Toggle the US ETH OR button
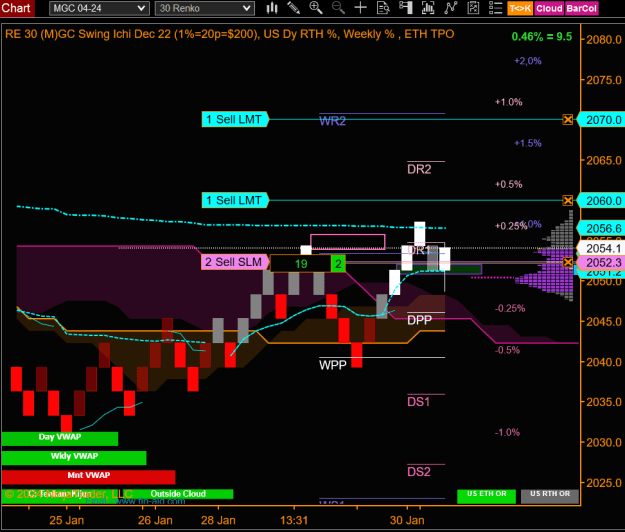The image size is (625, 532). click(486, 496)
